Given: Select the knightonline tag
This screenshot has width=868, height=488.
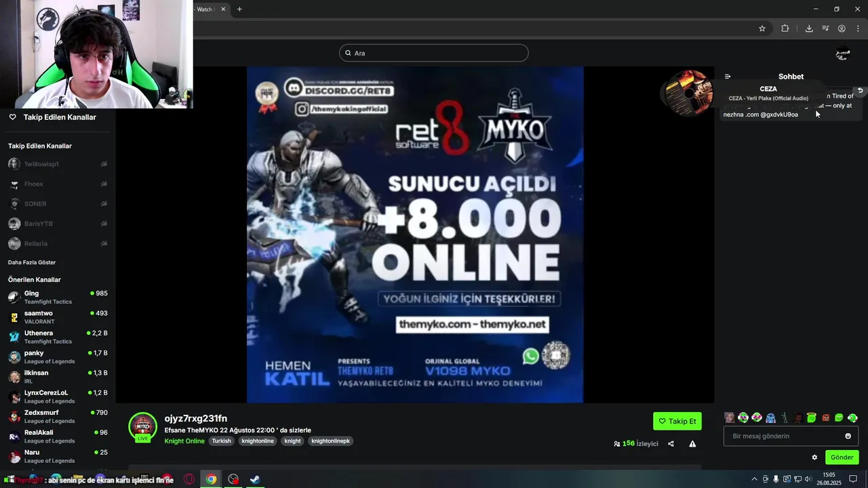Looking at the screenshot, I should point(258,441).
